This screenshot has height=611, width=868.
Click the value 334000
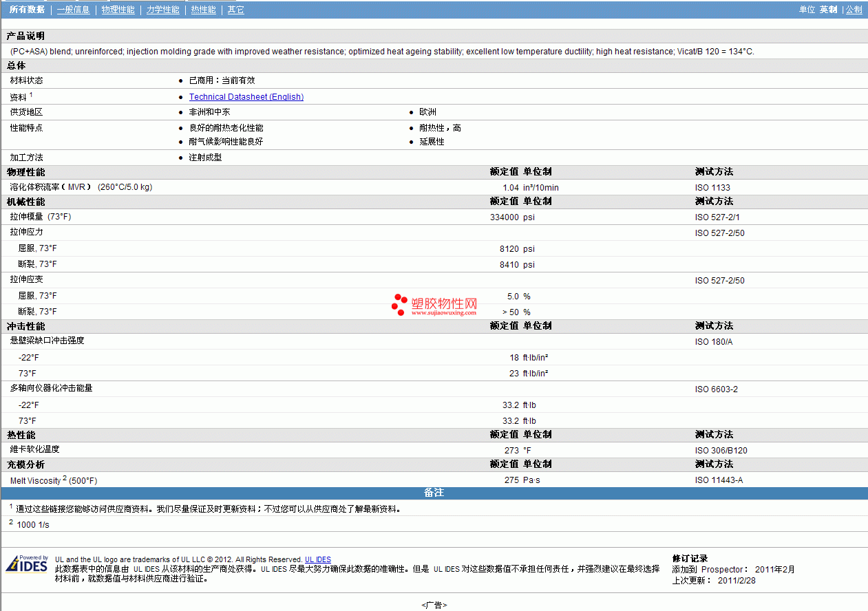[505, 217]
